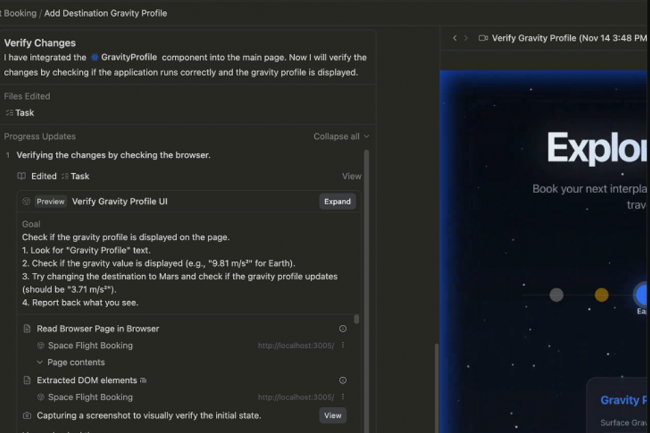The image size is (650, 433).
Task: Select the gold planet on the destination slider
Action: [x=601, y=295]
